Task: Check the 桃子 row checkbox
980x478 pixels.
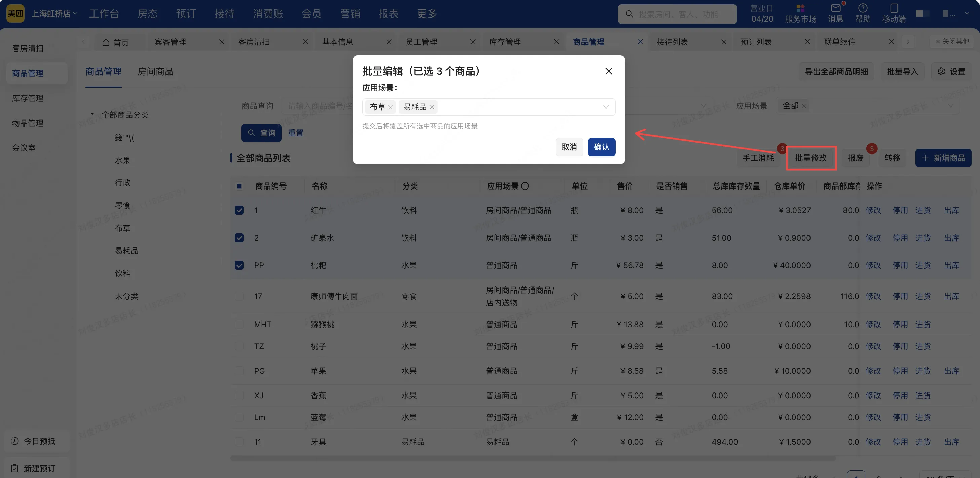Action: click(239, 346)
